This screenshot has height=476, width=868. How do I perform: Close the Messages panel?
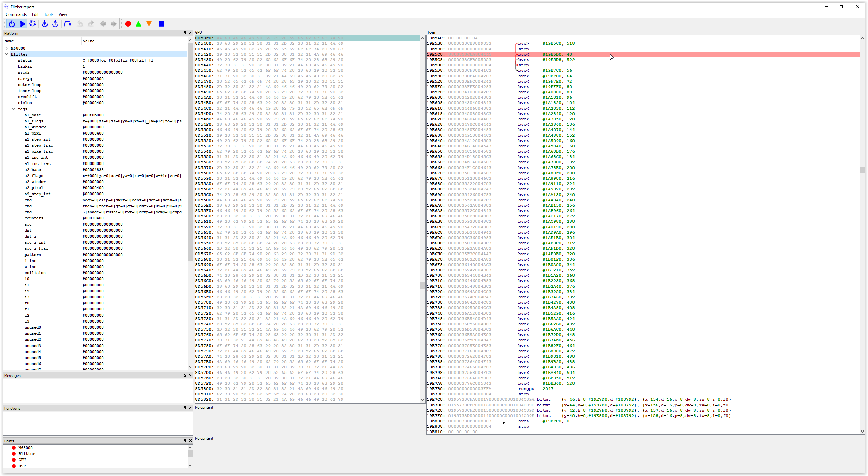190,375
